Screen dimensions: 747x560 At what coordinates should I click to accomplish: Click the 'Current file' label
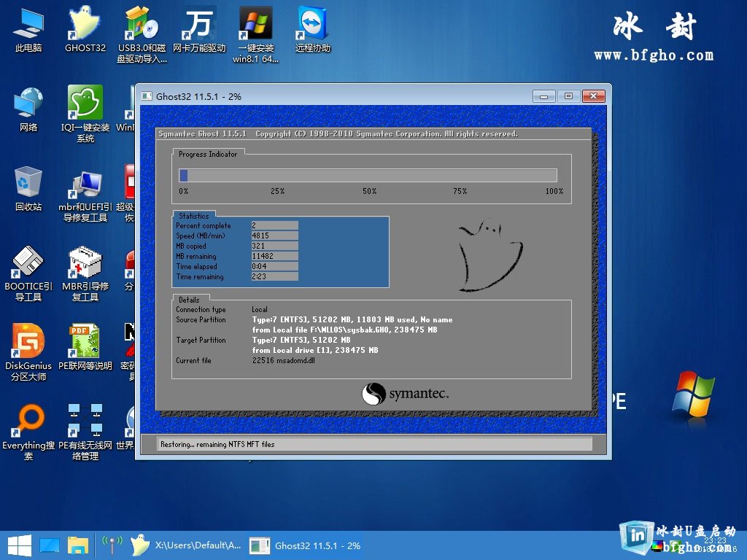tap(193, 360)
